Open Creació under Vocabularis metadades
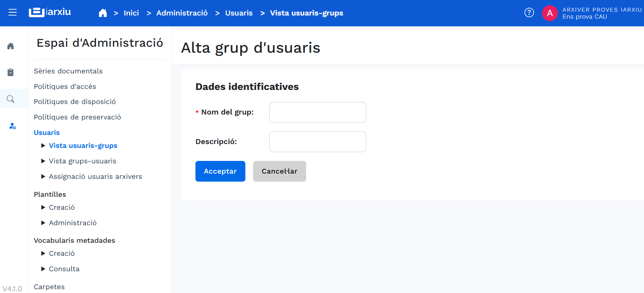644x293 pixels. pyautogui.click(x=62, y=253)
